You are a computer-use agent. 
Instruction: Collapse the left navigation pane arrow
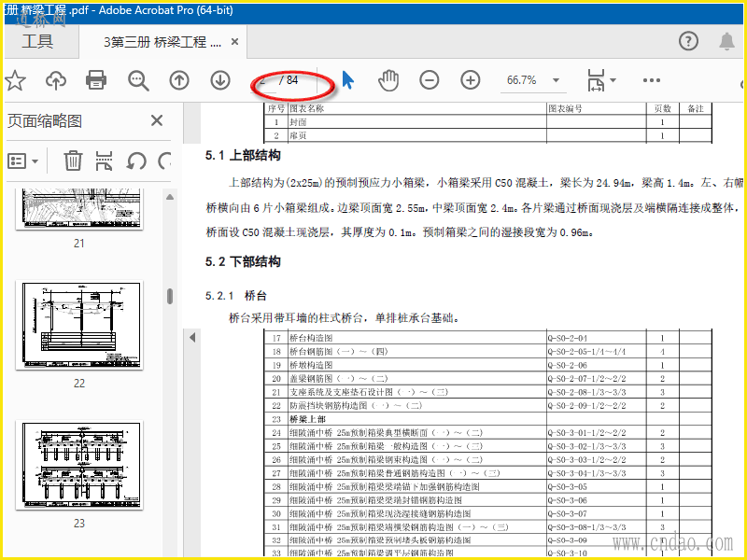click(192, 337)
